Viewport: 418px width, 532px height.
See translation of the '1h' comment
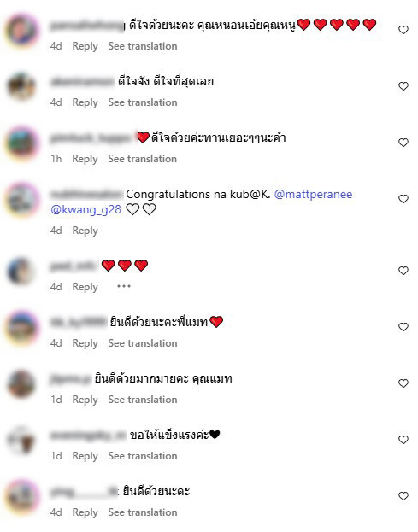pos(143,159)
